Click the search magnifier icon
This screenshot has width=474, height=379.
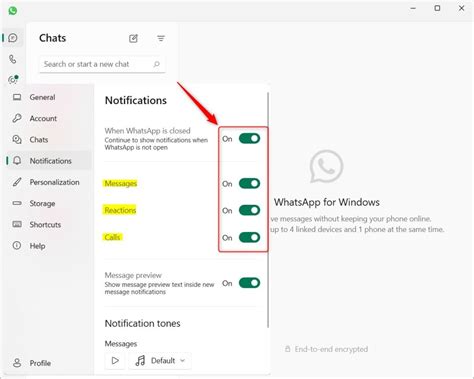[156, 64]
